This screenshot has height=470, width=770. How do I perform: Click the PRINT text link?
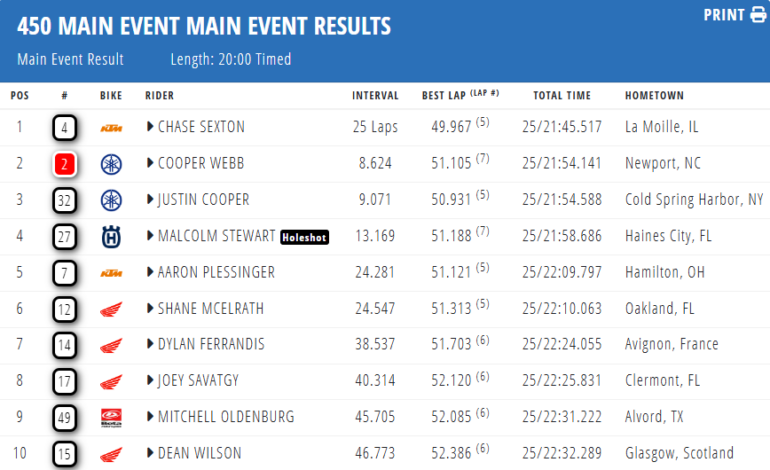tap(724, 15)
